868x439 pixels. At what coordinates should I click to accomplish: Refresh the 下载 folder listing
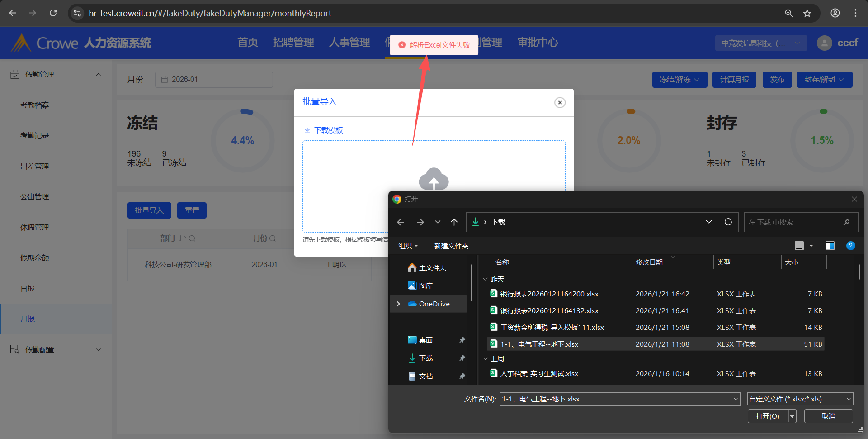[728, 222]
